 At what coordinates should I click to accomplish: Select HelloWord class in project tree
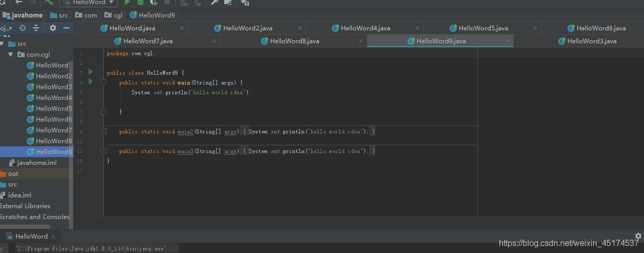coord(48,65)
